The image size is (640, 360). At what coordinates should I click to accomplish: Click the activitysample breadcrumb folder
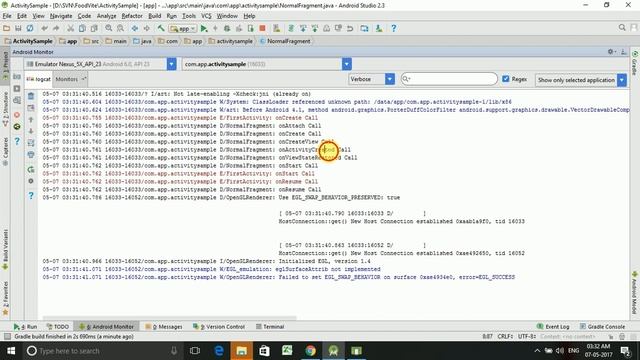tap(231, 41)
